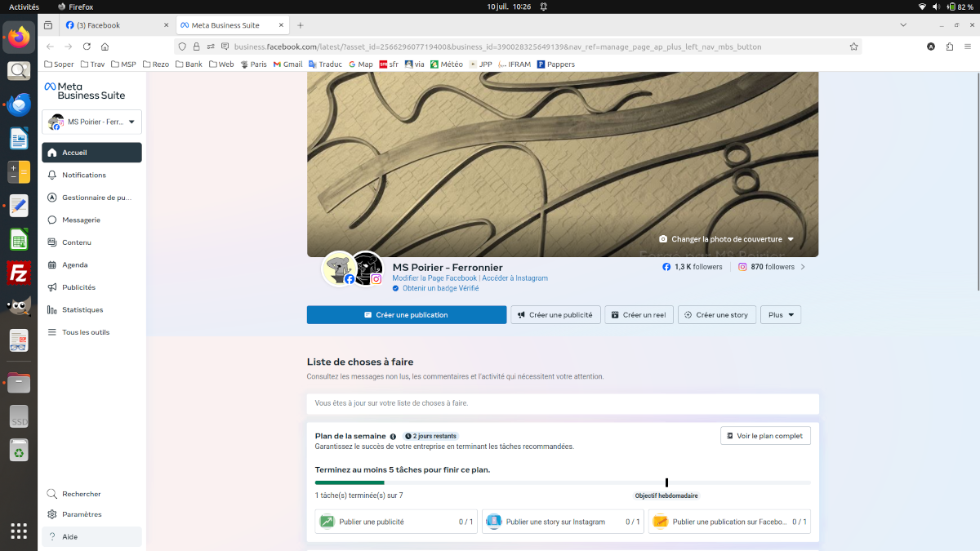Open the MS Poirier page selector dropdown
Viewport: 980px width, 551px height.
(91, 122)
